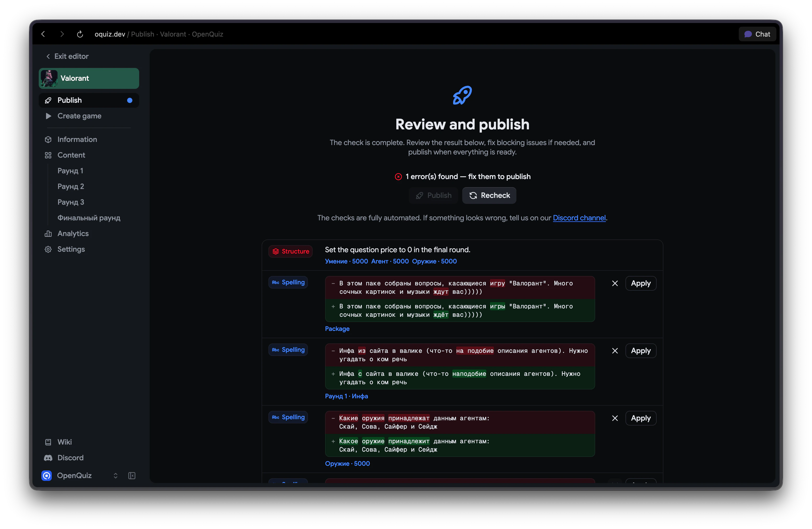Click the cube icon beside Information
This screenshot has height=529, width=812.
48,139
